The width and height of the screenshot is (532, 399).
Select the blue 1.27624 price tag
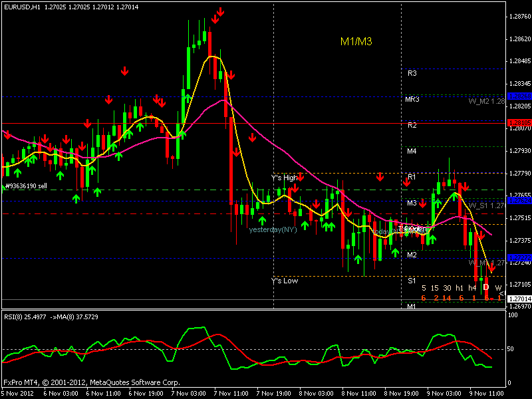[519, 201]
